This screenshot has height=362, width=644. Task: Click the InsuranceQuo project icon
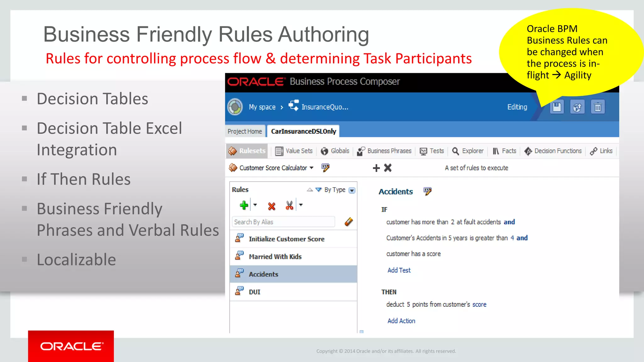pyautogui.click(x=294, y=105)
